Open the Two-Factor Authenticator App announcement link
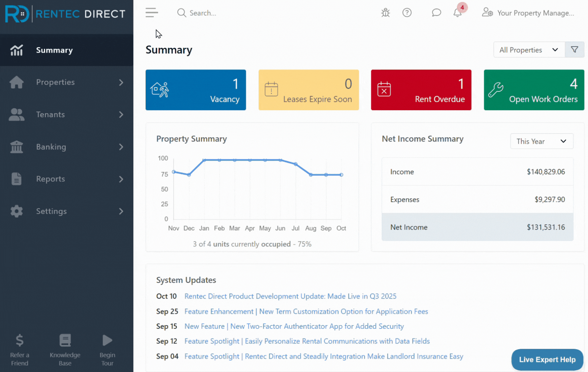This screenshot has width=588, height=372. [x=294, y=326]
